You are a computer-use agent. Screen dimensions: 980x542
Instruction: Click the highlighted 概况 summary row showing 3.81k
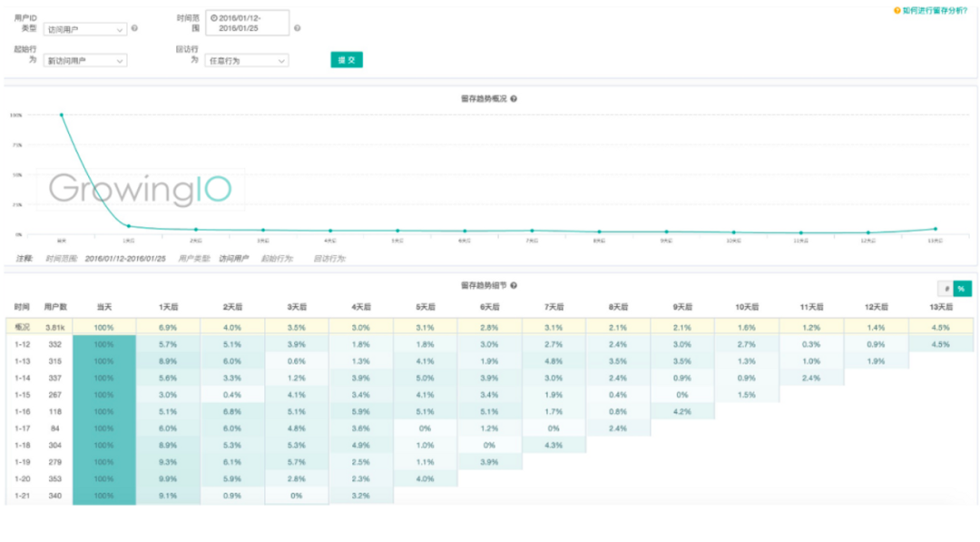[489, 327]
